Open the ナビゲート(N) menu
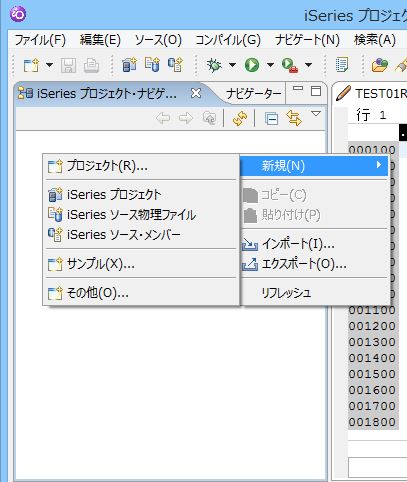Image resolution: width=407 pixels, height=482 pixels. (x=307, y=40)
